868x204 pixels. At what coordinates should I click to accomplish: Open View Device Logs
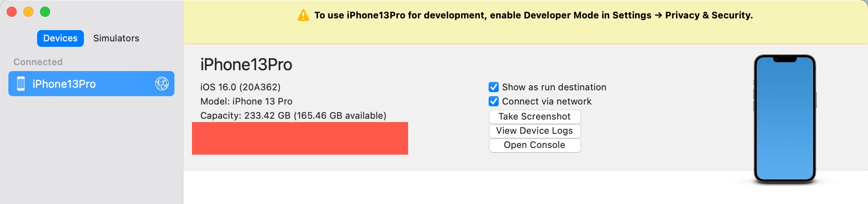click(535, 131)
